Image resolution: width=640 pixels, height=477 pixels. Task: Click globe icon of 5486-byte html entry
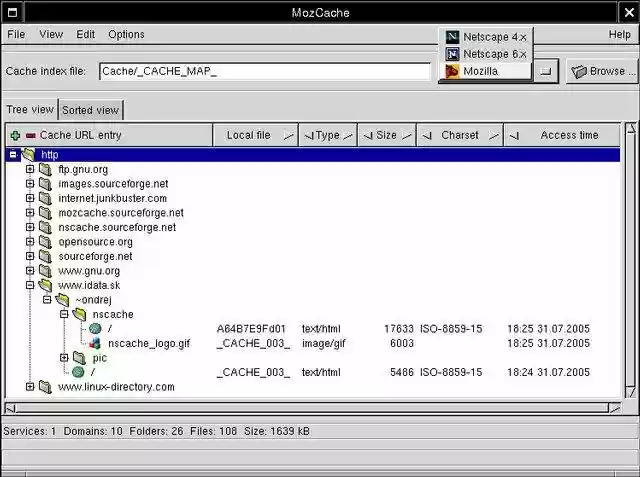(x=78, y=372)
